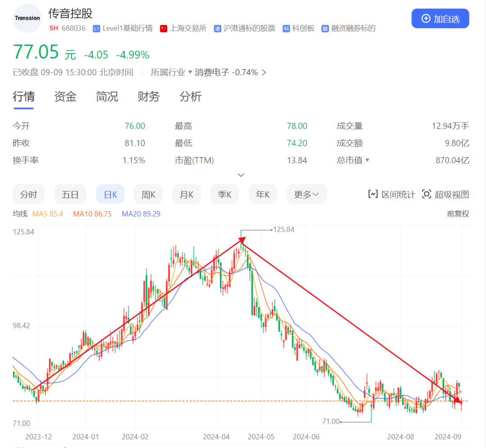Select the 季K quarterly candlestick view
The image size is (486, 448).
[x=225, y=195]
